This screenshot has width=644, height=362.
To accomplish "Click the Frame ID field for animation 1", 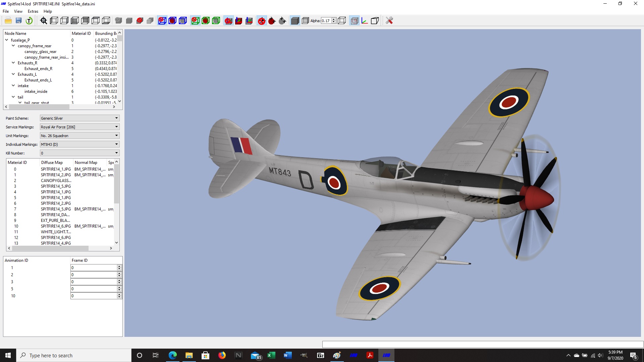I will coord(94,267).
